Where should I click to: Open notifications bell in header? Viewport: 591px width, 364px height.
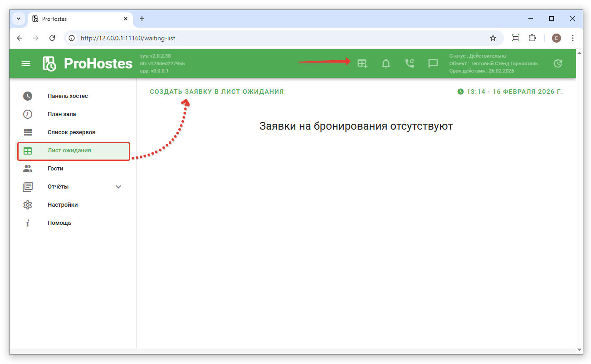click(x=386, y=63)
